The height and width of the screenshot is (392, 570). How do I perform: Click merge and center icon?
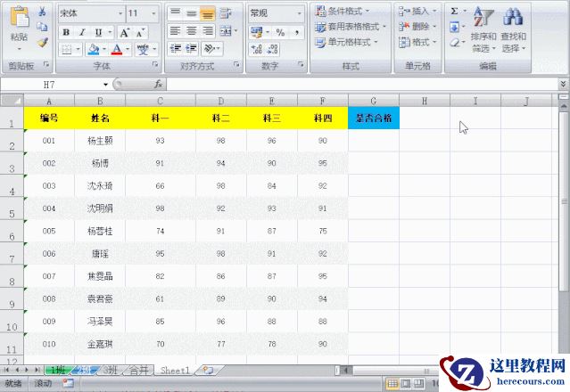[x=226, y=31]
